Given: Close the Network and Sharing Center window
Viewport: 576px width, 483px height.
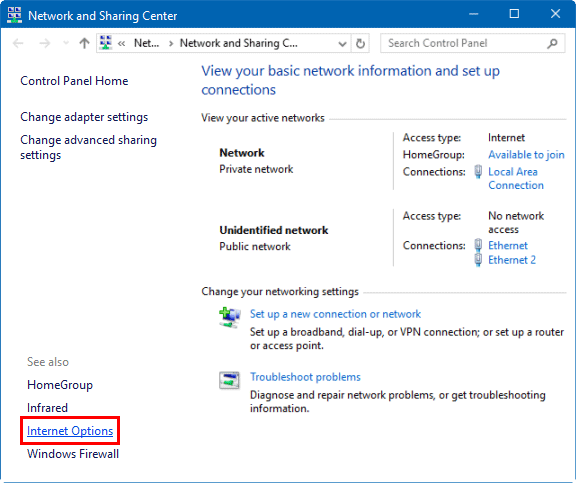Looking at the screenshot, I should (555, 14).
